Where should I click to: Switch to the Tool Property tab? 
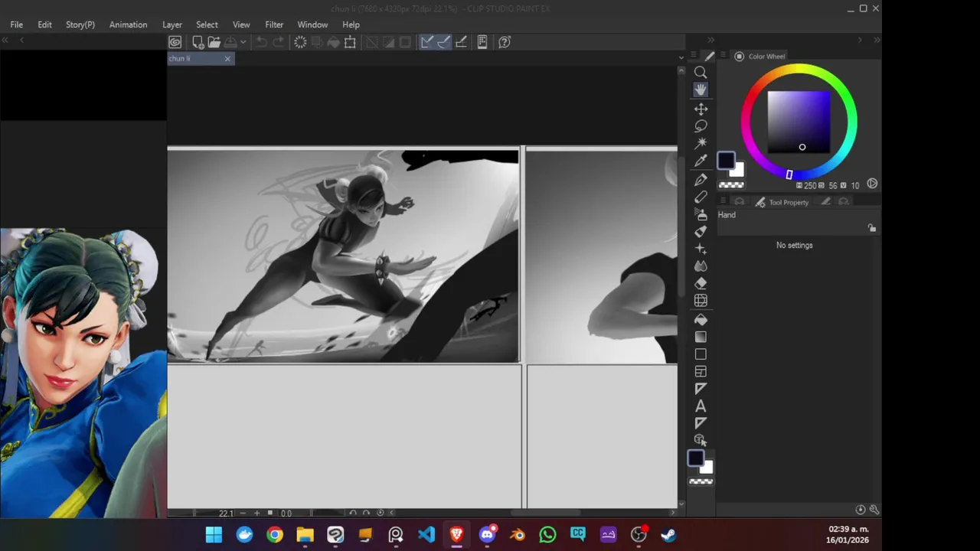[782, 202]
